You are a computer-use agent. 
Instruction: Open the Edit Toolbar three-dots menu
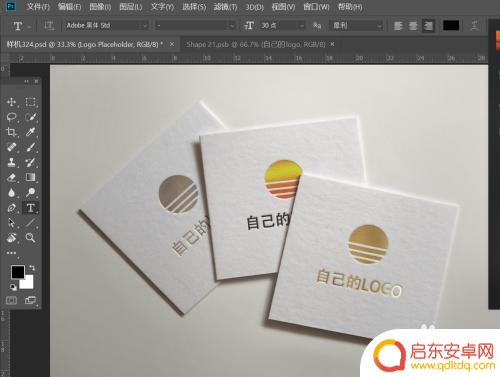coord(12,253)
